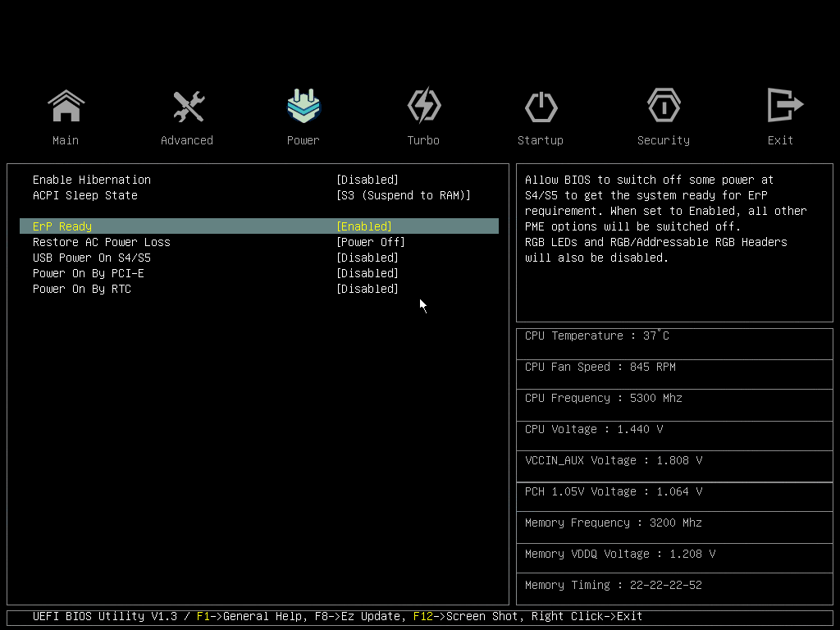
Task: Switch to the Security tab label
Action: click(663, 140)
